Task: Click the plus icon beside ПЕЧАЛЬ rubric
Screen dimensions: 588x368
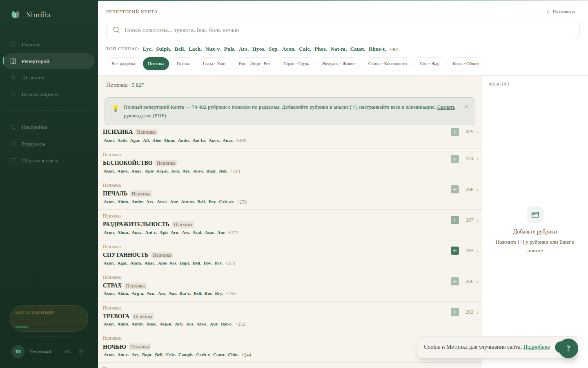Action: click(454, 189)
